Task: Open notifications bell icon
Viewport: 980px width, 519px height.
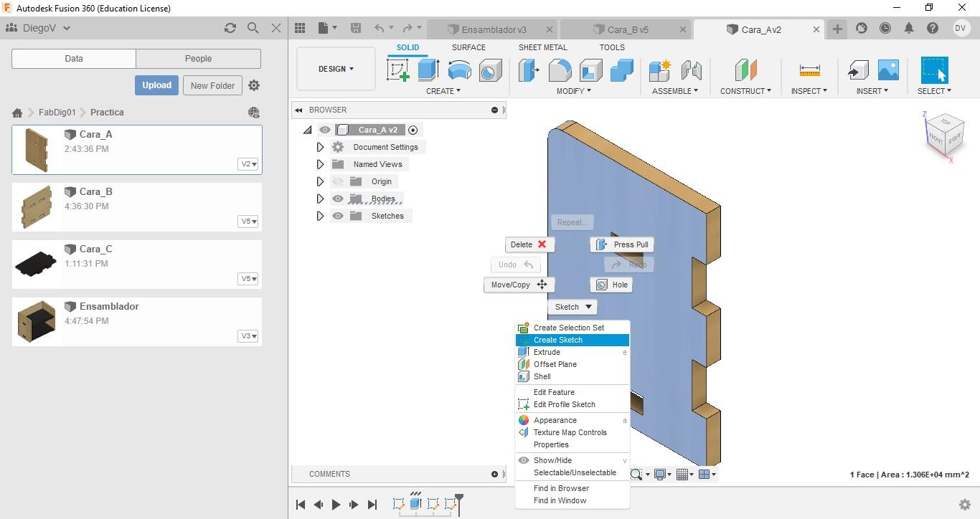Action: pos(909,28)
